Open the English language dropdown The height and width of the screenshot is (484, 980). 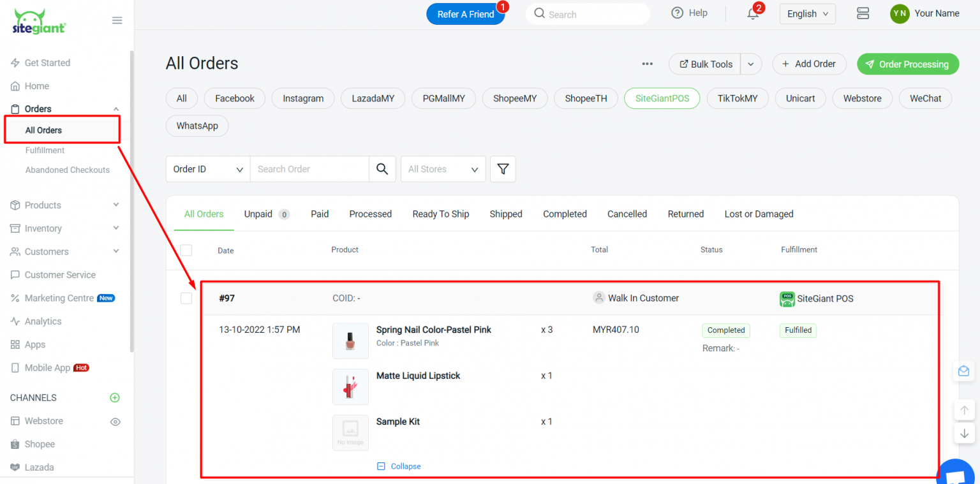[807, 13]
